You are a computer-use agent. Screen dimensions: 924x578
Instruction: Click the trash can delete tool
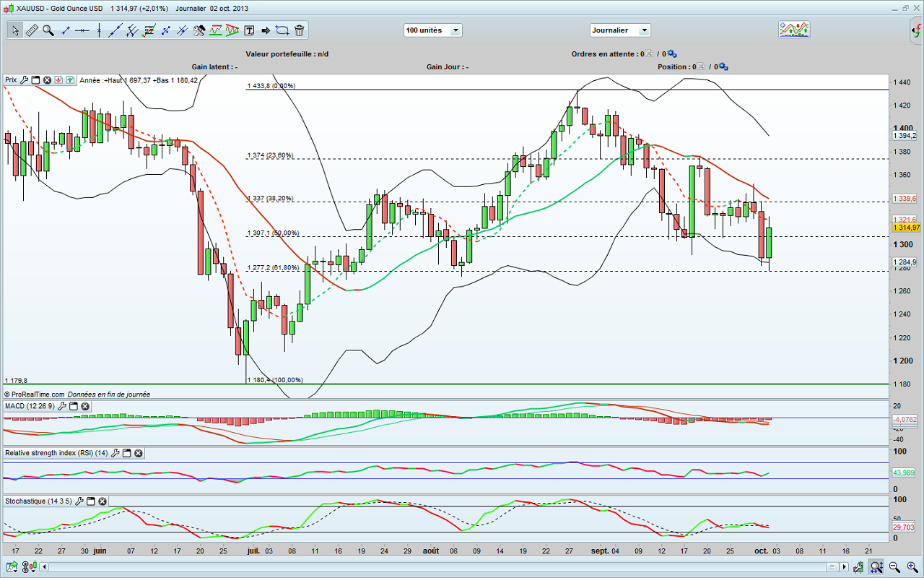pyautogui.click(x=299, y=30)
